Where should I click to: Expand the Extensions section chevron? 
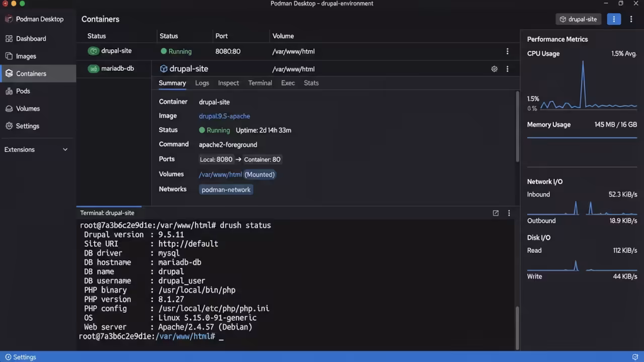[x=65, y=150]
